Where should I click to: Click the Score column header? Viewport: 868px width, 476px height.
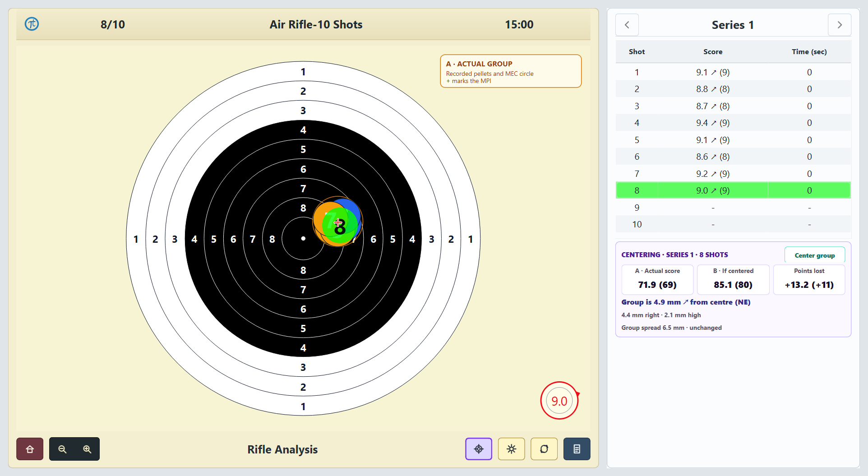(x=713, y=52)
